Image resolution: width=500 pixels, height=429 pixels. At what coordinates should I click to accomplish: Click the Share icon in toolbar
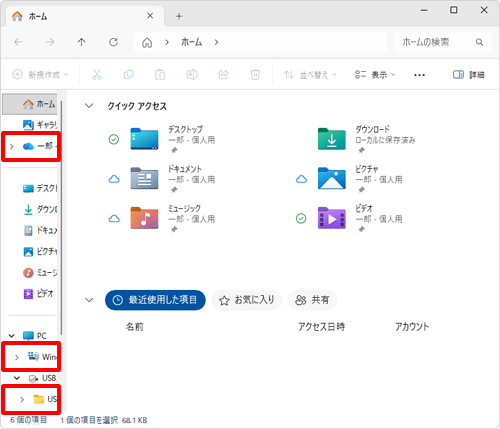[x=223, y=74]
